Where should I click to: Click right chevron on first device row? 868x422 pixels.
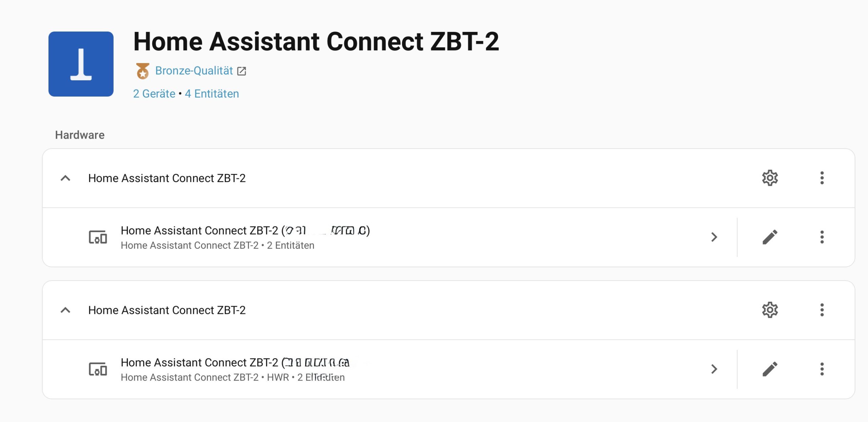[x=714, y=237]
